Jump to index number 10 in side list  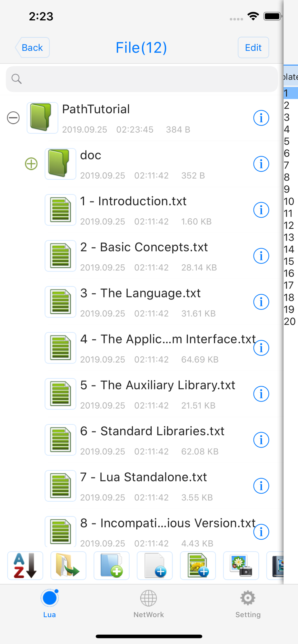click(289, 202)
